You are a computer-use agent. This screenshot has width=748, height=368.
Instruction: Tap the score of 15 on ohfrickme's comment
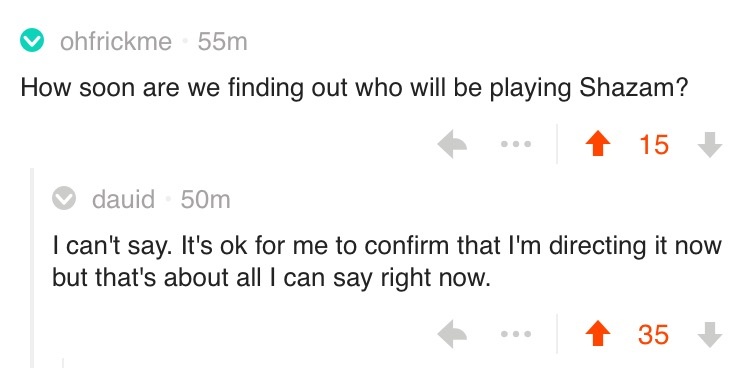(x=654, y=144)
